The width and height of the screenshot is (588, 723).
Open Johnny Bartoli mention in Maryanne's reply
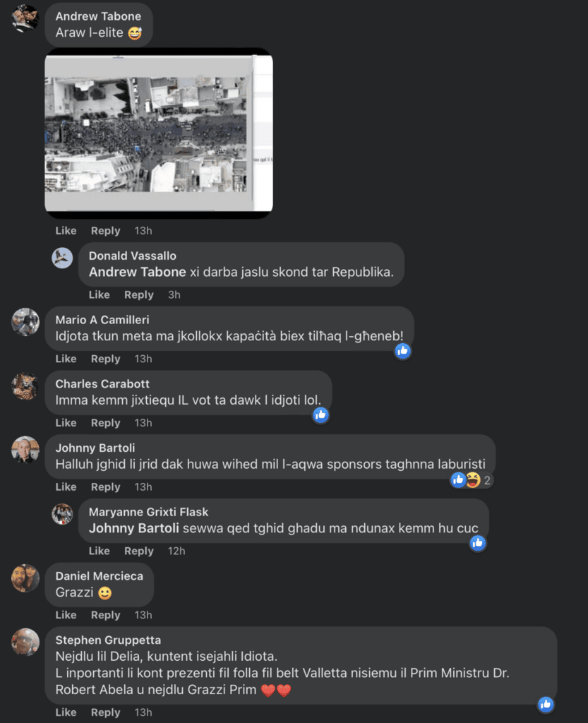pyautogui.click(x=133, y=528)
